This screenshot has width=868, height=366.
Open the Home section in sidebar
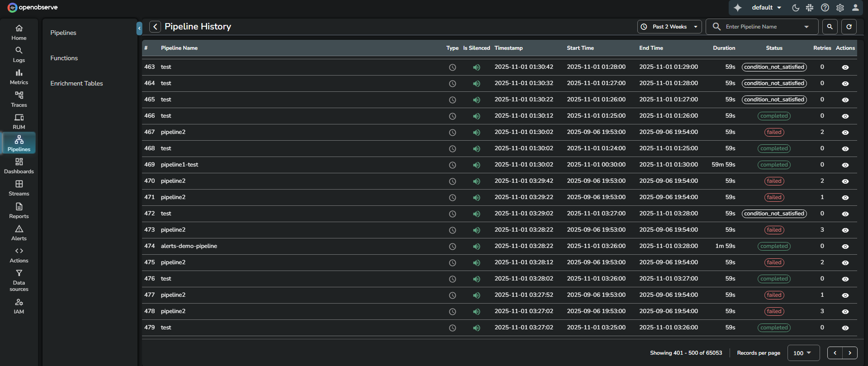pos(19,33)
